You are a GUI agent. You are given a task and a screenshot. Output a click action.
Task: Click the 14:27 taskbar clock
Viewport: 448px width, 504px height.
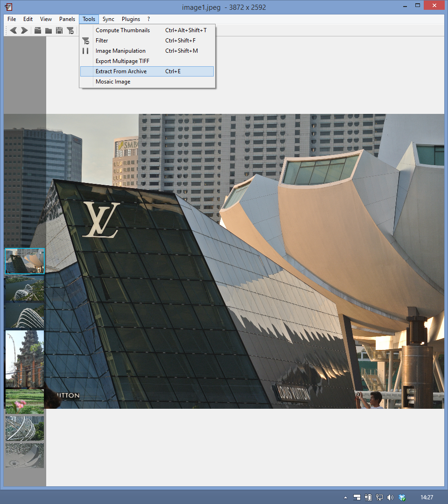pos(427,497)
